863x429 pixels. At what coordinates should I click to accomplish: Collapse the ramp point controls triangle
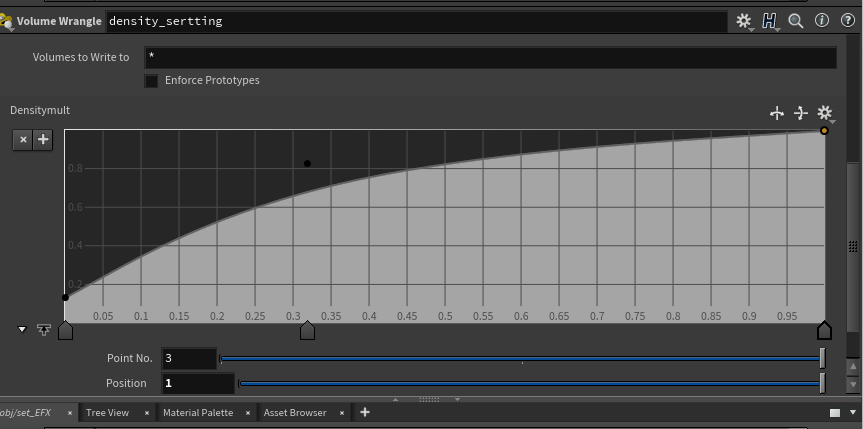tap(23, 329)
